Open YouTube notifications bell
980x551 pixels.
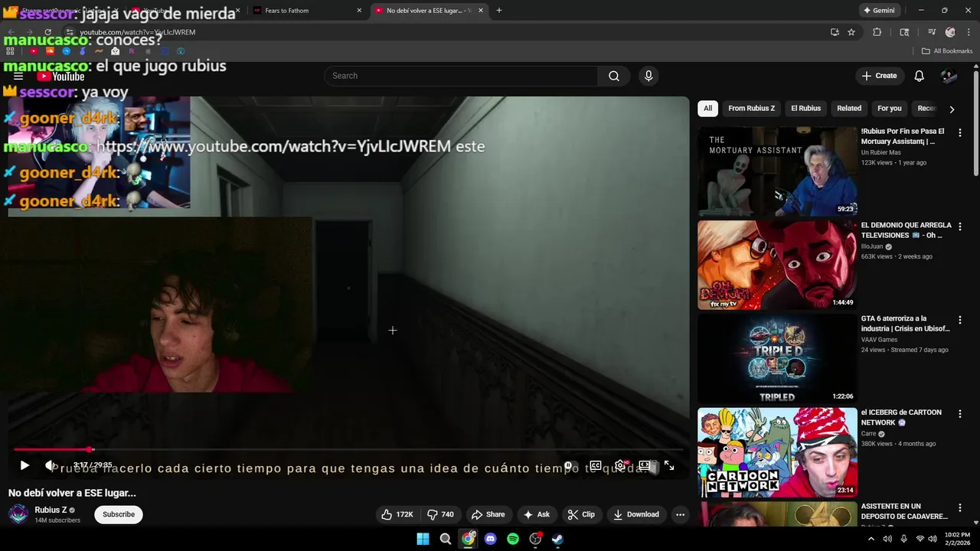[x=920, y=76]
